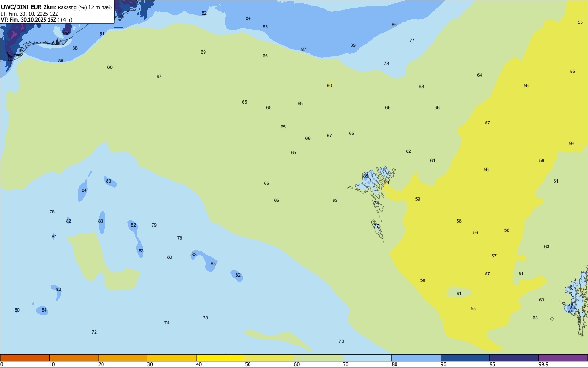
Task: Click the map value "100" near the coastline
Action: coord(67,34)
